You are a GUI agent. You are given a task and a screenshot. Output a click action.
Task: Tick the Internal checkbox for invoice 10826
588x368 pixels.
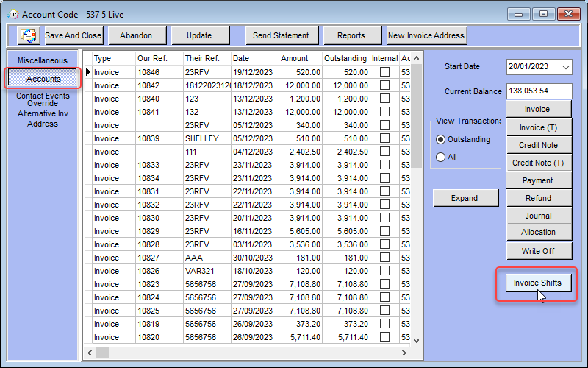coord(384,271)
